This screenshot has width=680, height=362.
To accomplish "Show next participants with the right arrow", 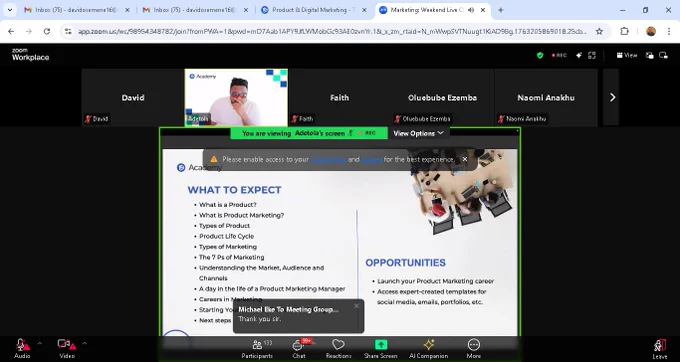I will 612,98.
